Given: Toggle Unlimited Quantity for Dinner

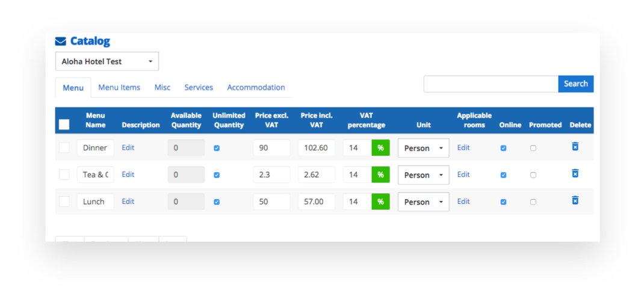Looking at the screenshot, I should [217, 148].
